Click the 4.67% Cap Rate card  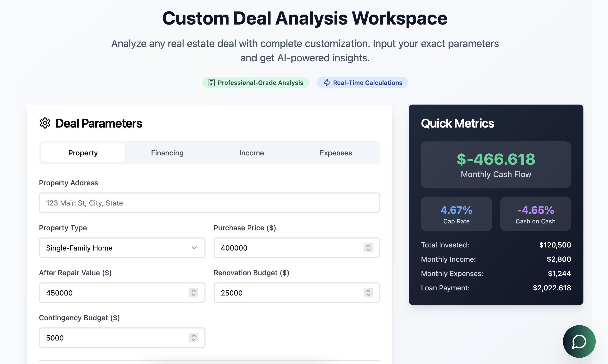click(456, 214)
